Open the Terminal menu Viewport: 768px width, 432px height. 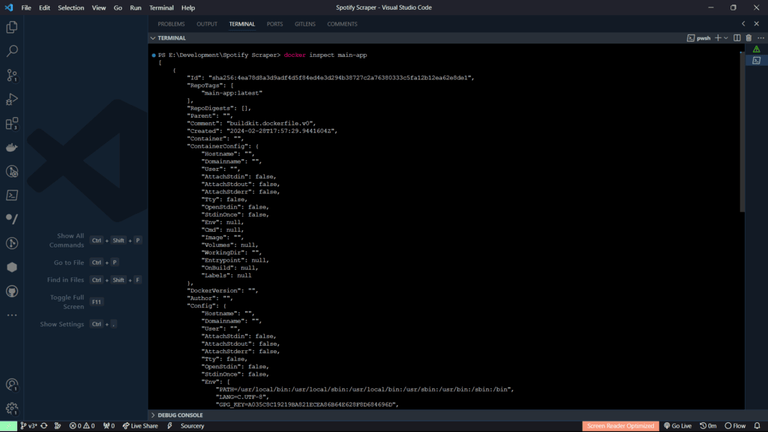tap(161, 8)
